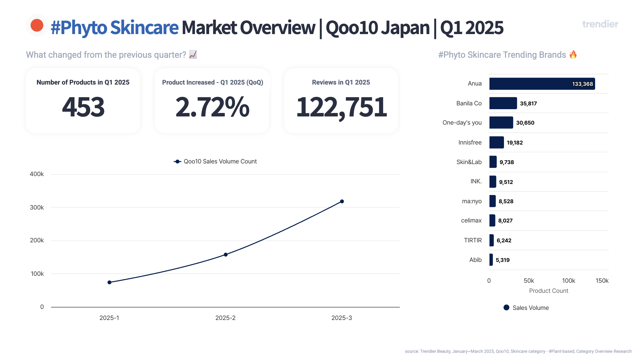Click the orange circle logo icon

tap(37, 26)
